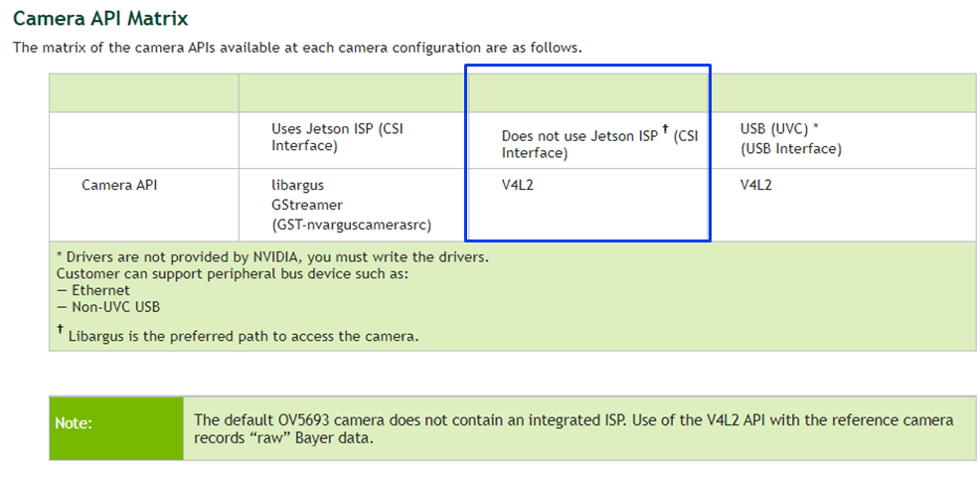Click the dagger footnote mark after Jetson ISP
Viewport: 980px width, 478px height.
pyautogui.click(x=665, y=129)
